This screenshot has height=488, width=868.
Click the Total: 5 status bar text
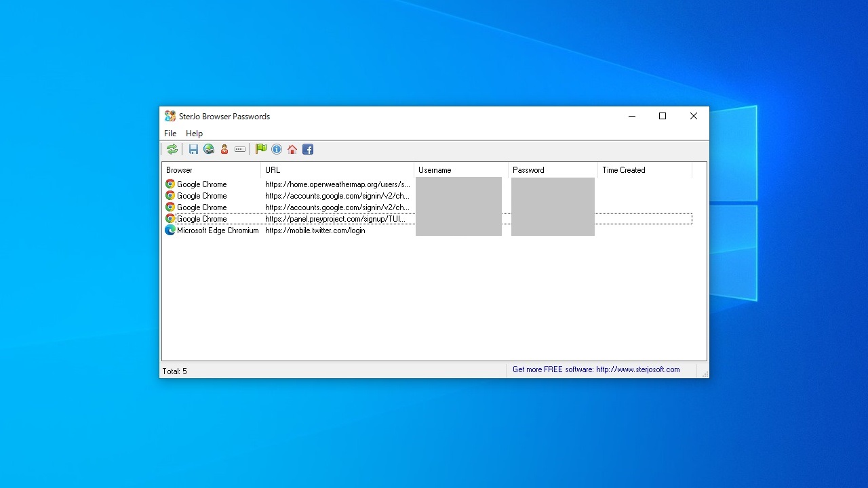click(175, 371)
